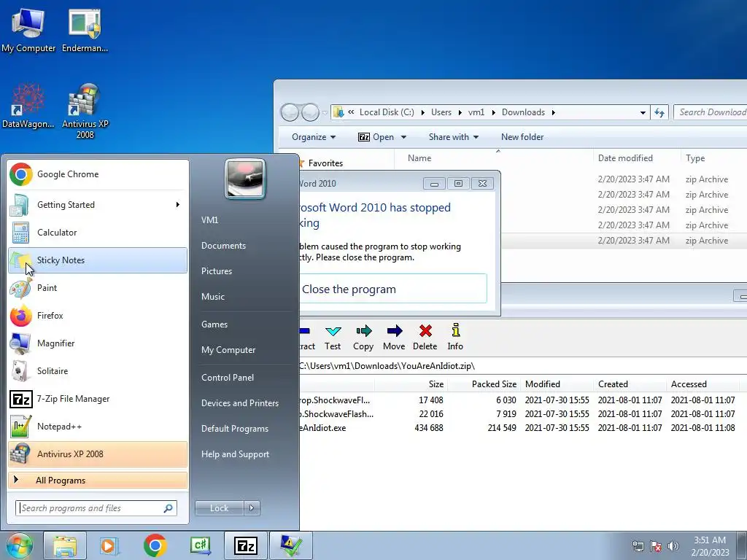The height and width of the screenshot is (560, 747).
Task: Open Games from Start menu
Action: pyautogui.click(x=214, y=324)
